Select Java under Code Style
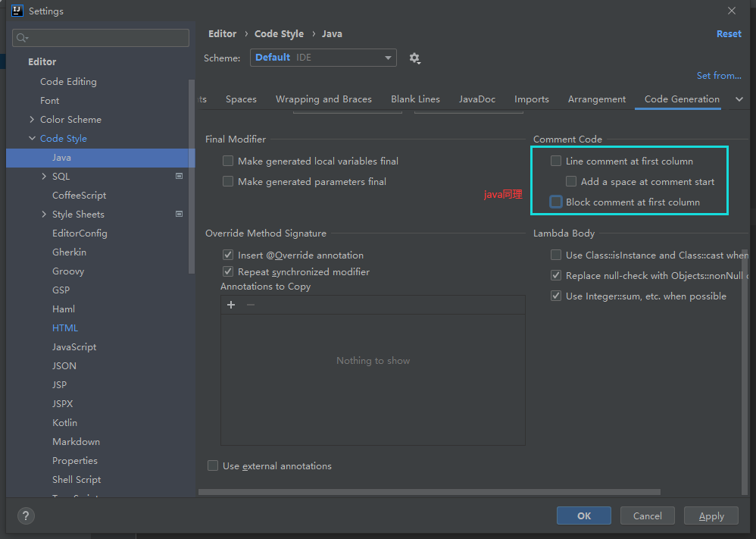 pyautogui.click(x=100, y=158)
